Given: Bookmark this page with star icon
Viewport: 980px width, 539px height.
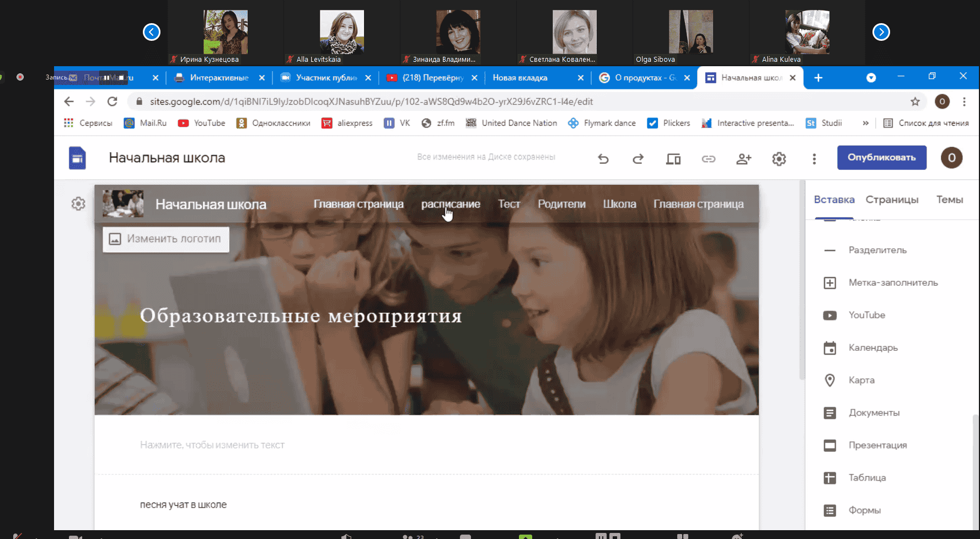Looking at the screenshot, I should 915,102.
